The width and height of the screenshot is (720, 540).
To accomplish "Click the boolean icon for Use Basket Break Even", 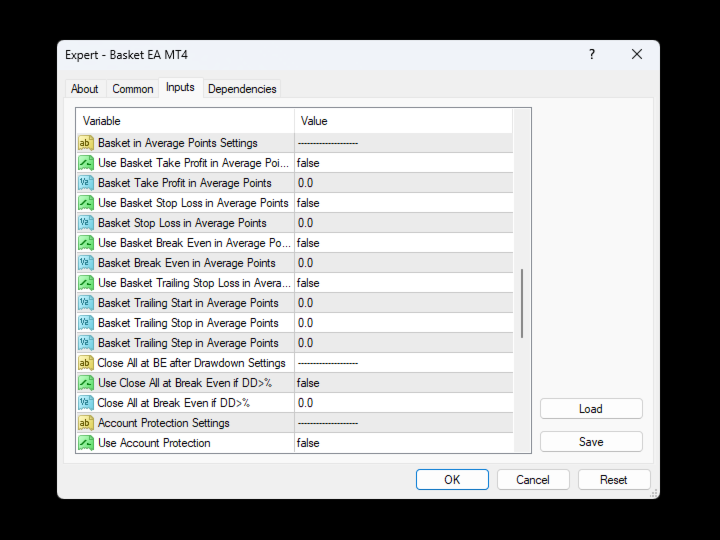I will click(x=86, y=243).
